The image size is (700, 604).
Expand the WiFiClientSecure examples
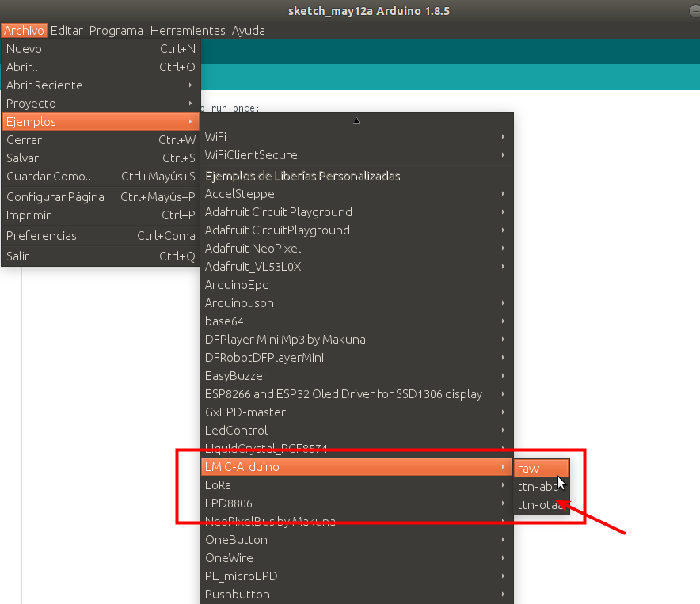point(356,155)
